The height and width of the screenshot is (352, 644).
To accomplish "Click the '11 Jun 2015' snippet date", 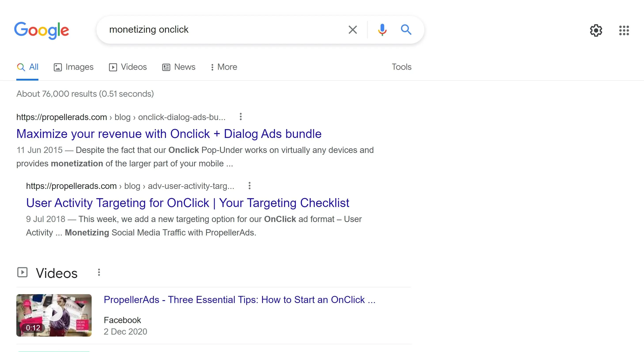I will point(40,150).
